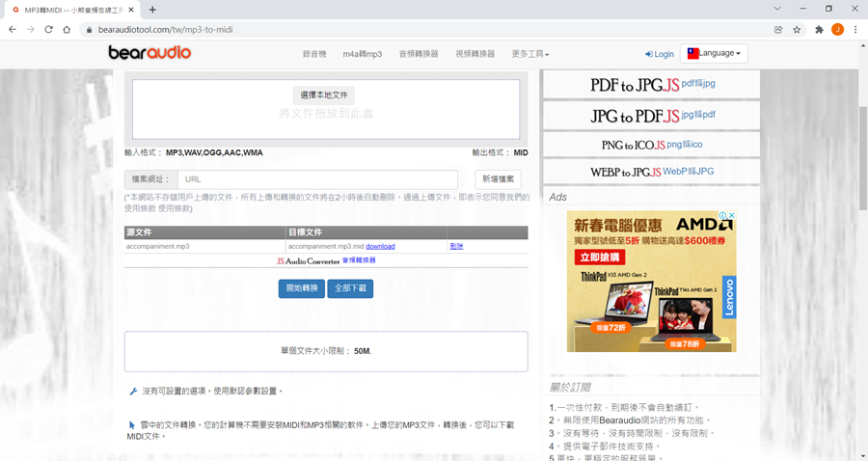Open WEBP to JPG.JS banner
The width and height of the screenshot is (868, 461).
[652, 172]
